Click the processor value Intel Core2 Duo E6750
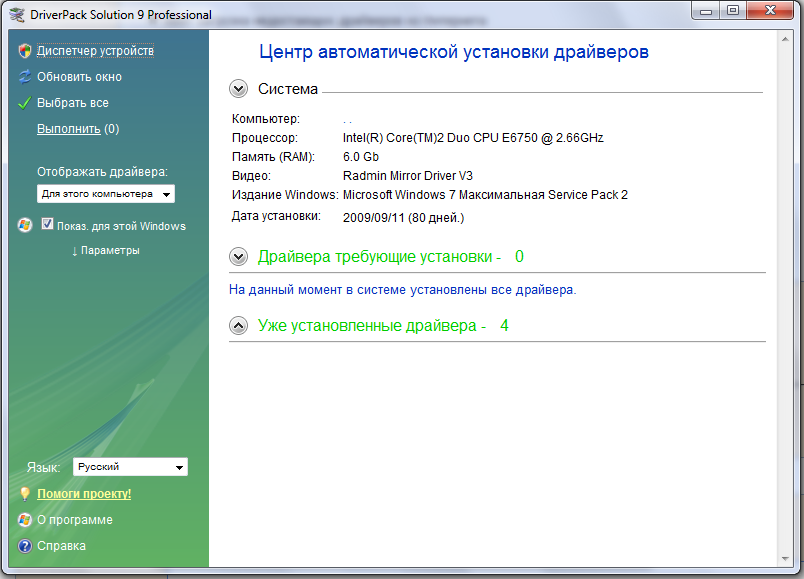 473,138
